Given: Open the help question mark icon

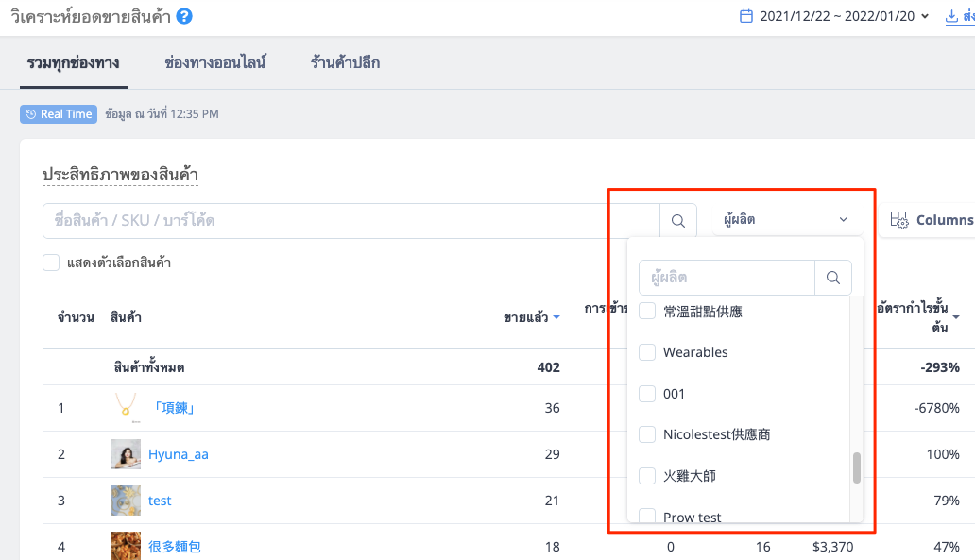Looking at the screenshot, I should [x=184, y=16].
